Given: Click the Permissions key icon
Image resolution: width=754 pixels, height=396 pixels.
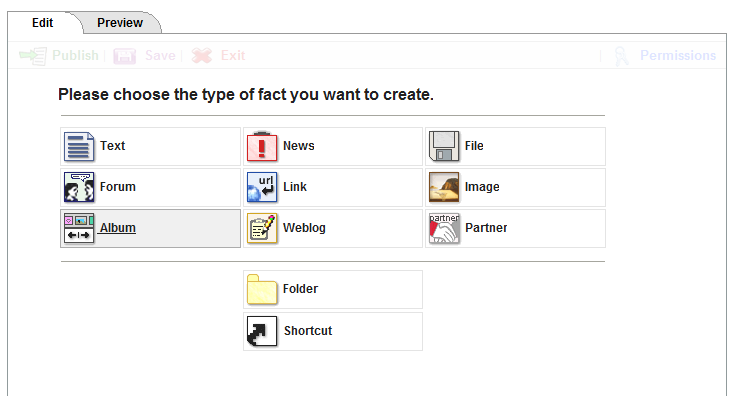Looking at the screenshot, I should point(621,56).
